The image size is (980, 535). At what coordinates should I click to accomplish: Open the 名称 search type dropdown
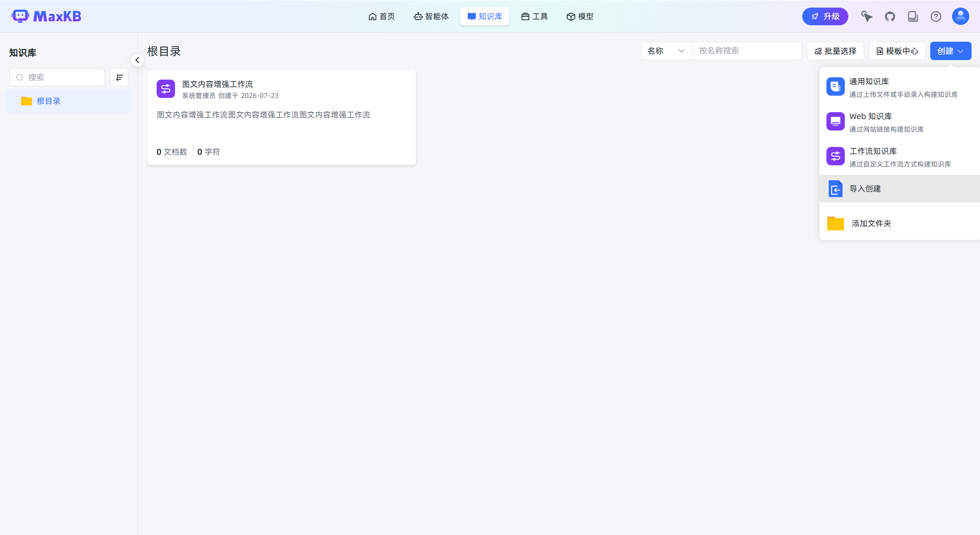pyautogui.click(x=666, y=51)
